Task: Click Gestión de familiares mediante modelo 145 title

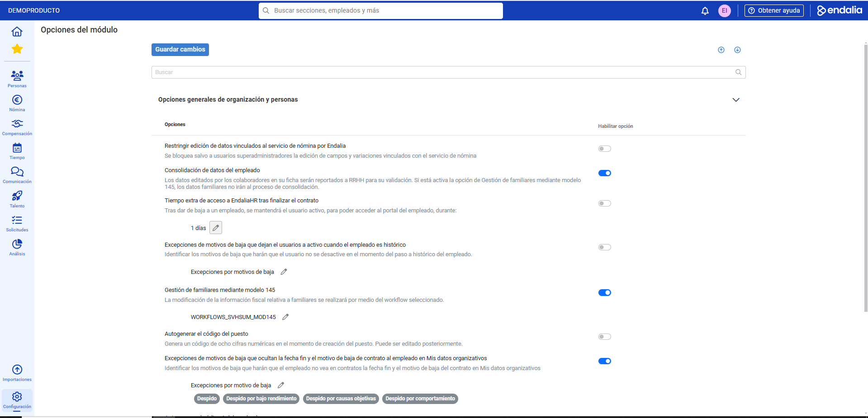Action: tap(220, 290)
